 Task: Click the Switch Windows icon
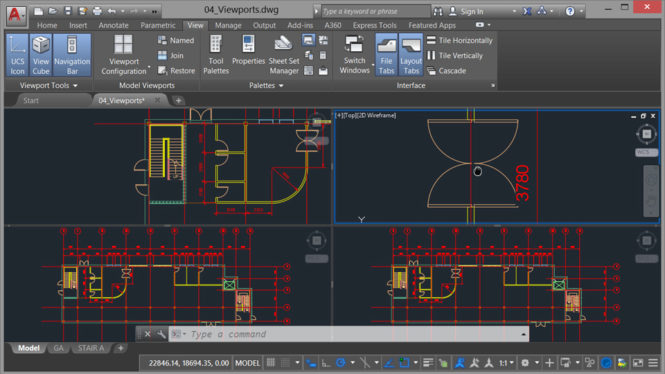(x=355, y=55)
